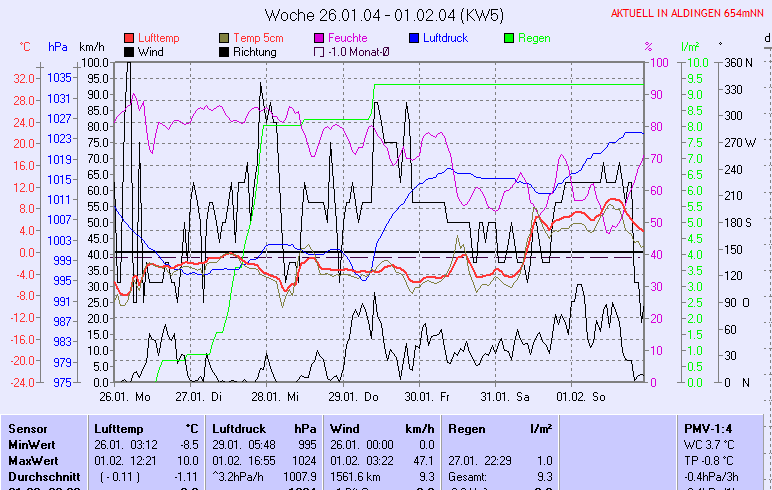The height and width of the screenshot is (490, 772).
Task: Toggle the -1.0 Monat-Ø legend box
Action: (x=320, y=52)
